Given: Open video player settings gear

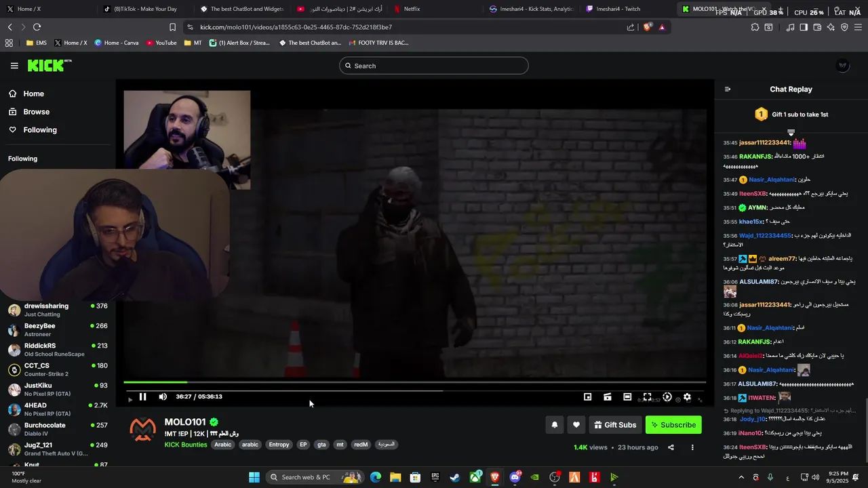Looking at the screenshot, I should [687, 397].
